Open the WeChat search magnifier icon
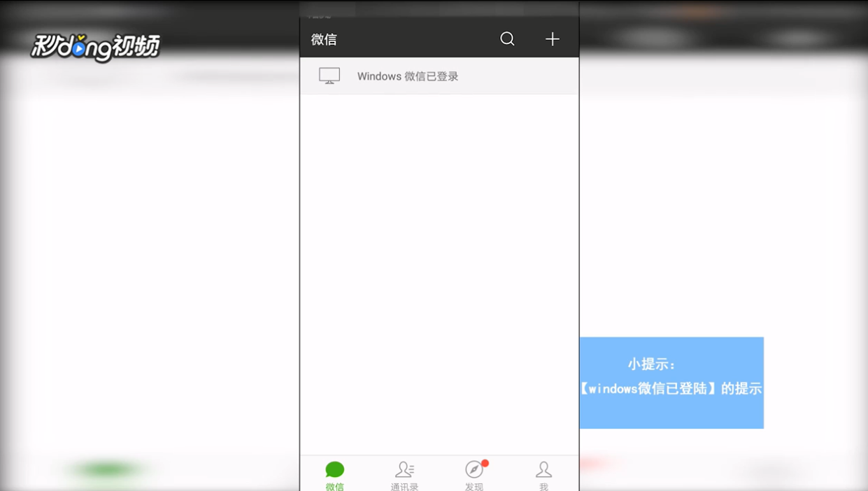 pyautogui.click(x=507, y=39)
